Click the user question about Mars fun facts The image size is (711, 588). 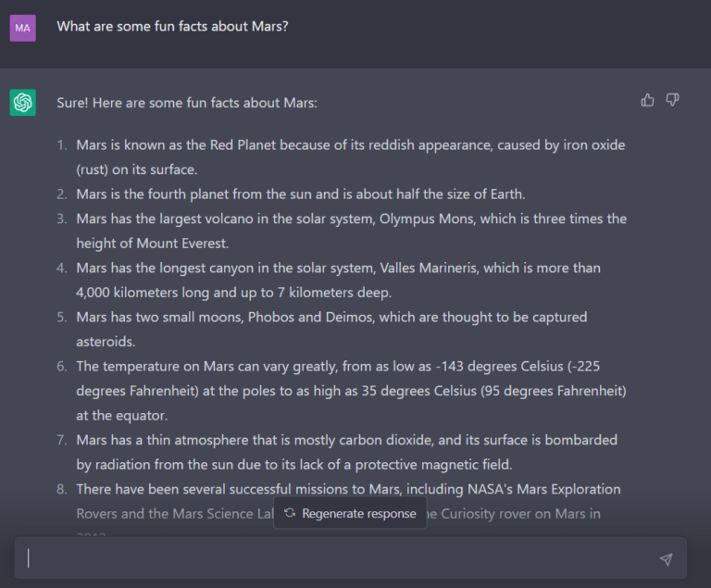172,26
